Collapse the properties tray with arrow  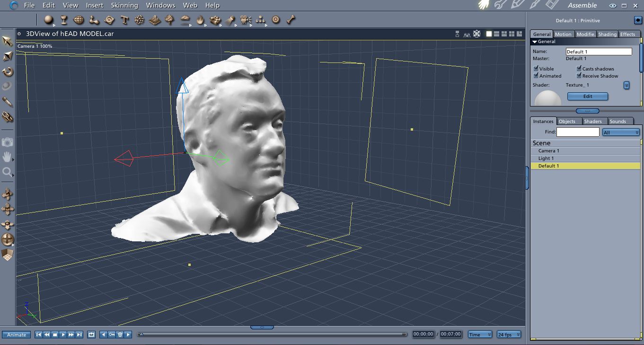coord(638,20)
